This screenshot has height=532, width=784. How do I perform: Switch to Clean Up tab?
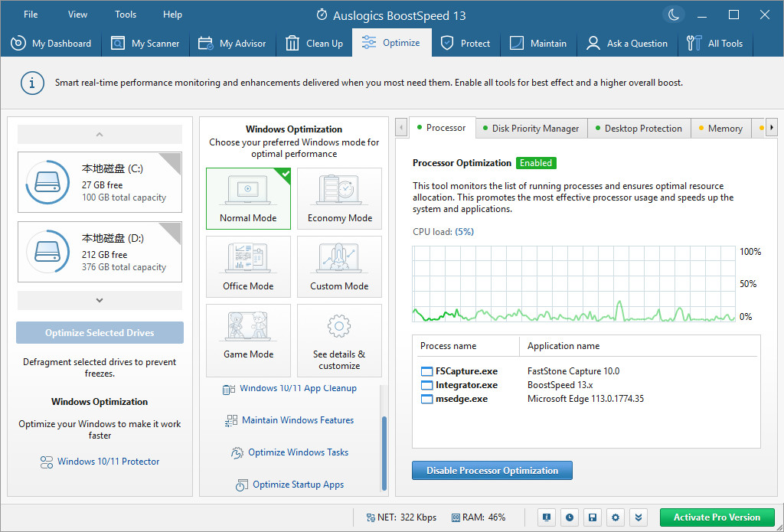pos(314,44)
